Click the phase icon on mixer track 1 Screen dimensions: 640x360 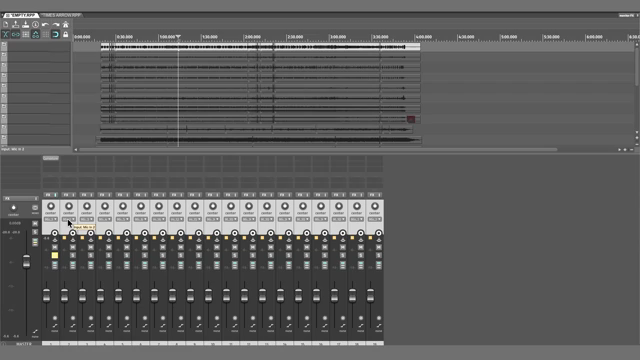tap(55, 318)
